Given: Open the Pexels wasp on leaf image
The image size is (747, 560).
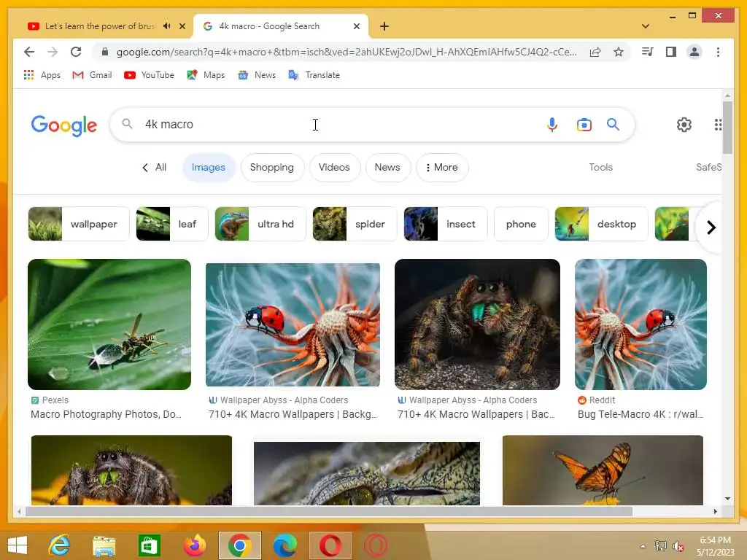Looking at the screenshot, I should 109,324.
